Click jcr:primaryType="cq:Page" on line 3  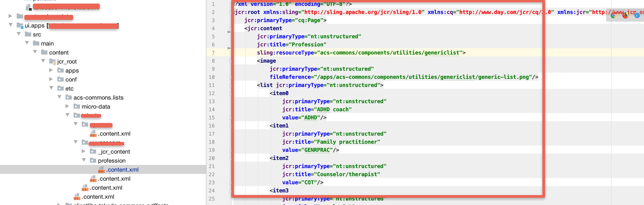pyautogui.click(x=284, y=20)
